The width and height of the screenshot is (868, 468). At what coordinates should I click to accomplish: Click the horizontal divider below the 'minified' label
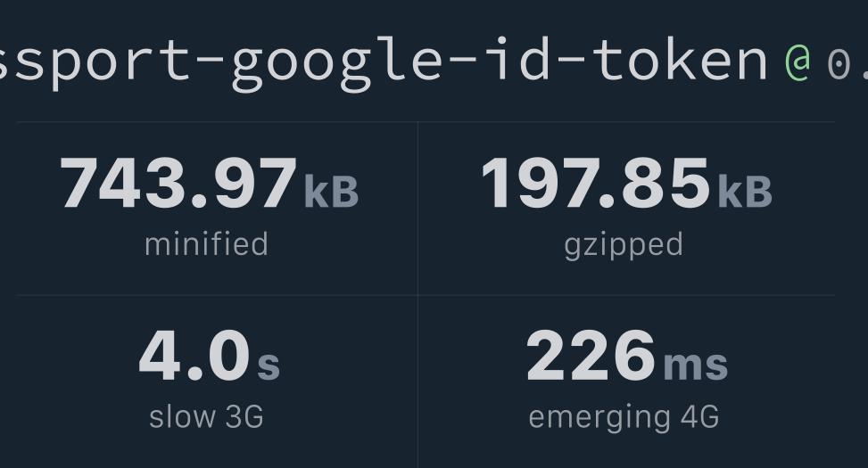[x=216, y=295]
